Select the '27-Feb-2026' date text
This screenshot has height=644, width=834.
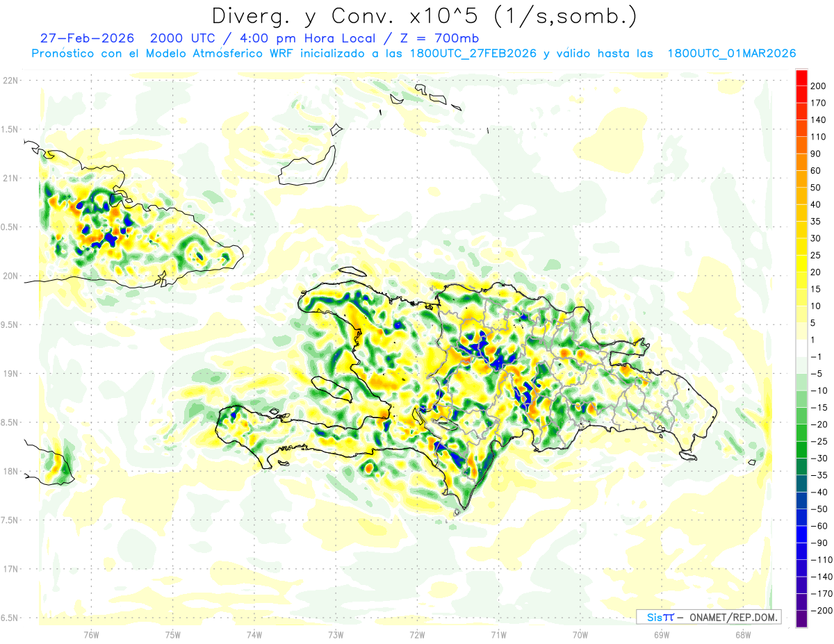89,38
